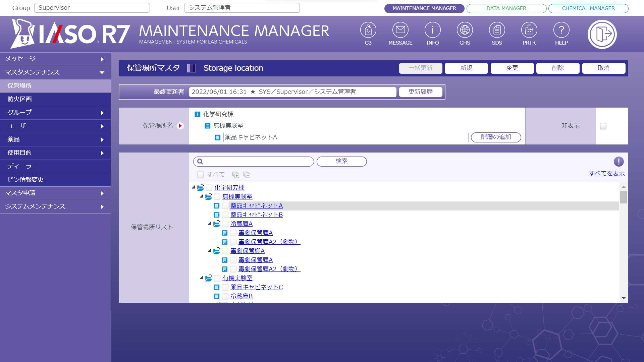Check the 冷蔵庫A tree checkbox

(x=225, y=224)
